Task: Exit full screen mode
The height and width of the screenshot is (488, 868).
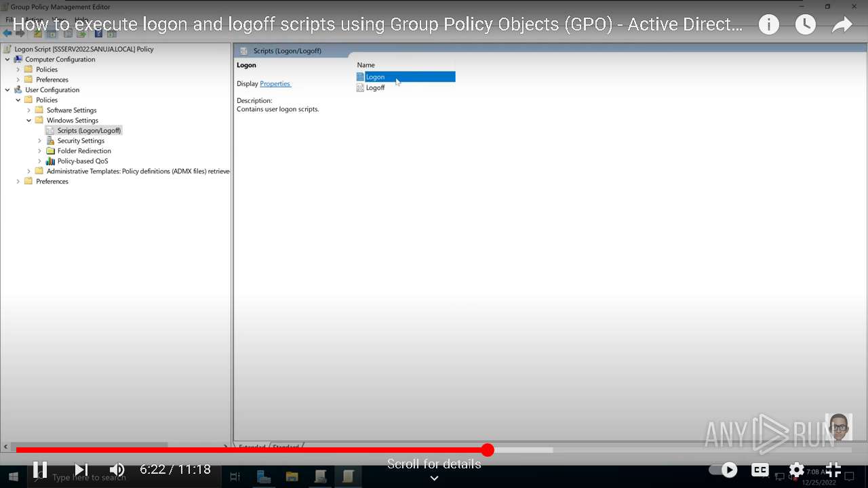Action: point(833,470)
